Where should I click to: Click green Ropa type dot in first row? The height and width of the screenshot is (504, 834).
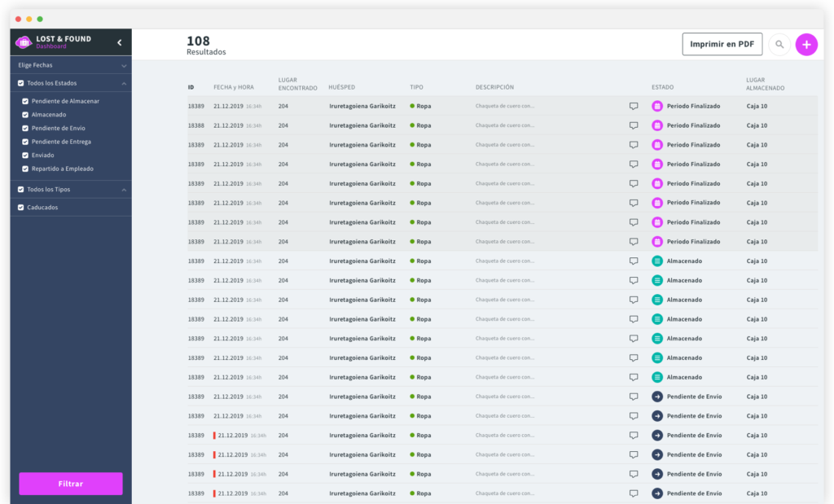[x=413, y=106]
